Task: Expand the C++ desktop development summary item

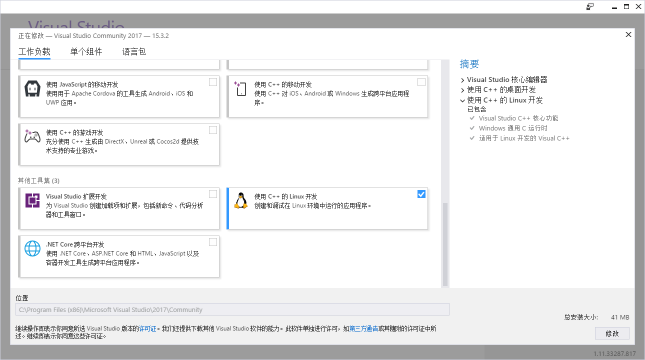Action: pyautogui.click(x=462, y=90)
